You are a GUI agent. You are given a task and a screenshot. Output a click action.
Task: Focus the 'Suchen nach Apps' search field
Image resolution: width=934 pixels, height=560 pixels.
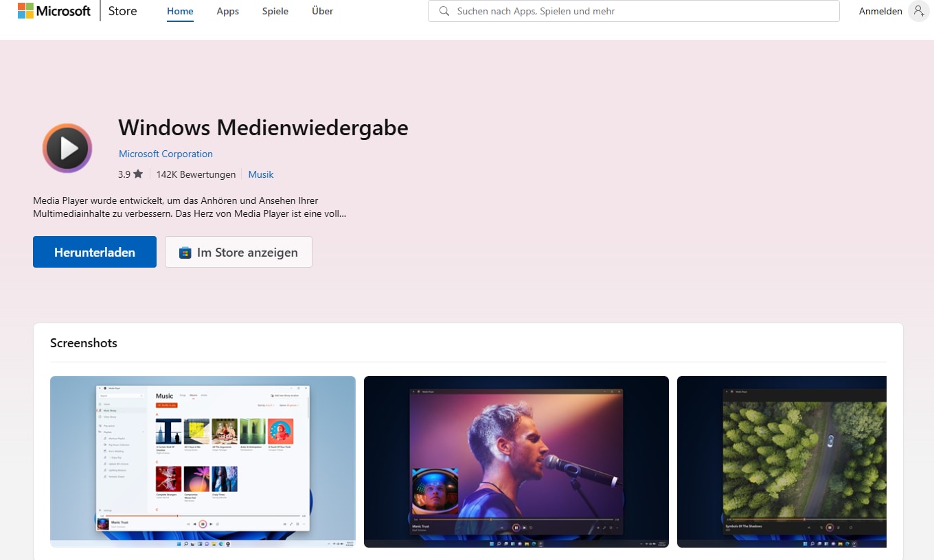(633, 11)
